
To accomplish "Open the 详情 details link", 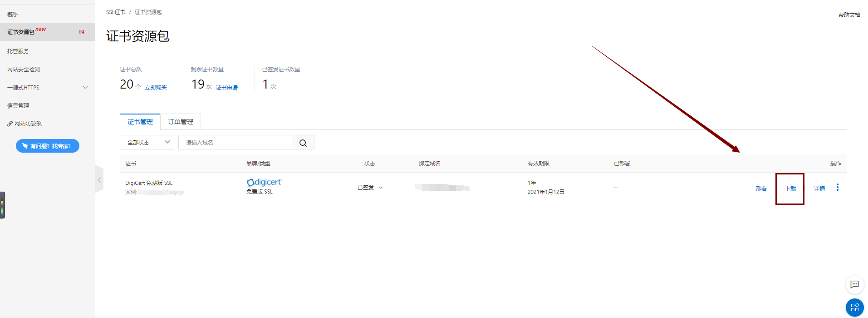I will (x=819, y=189).
